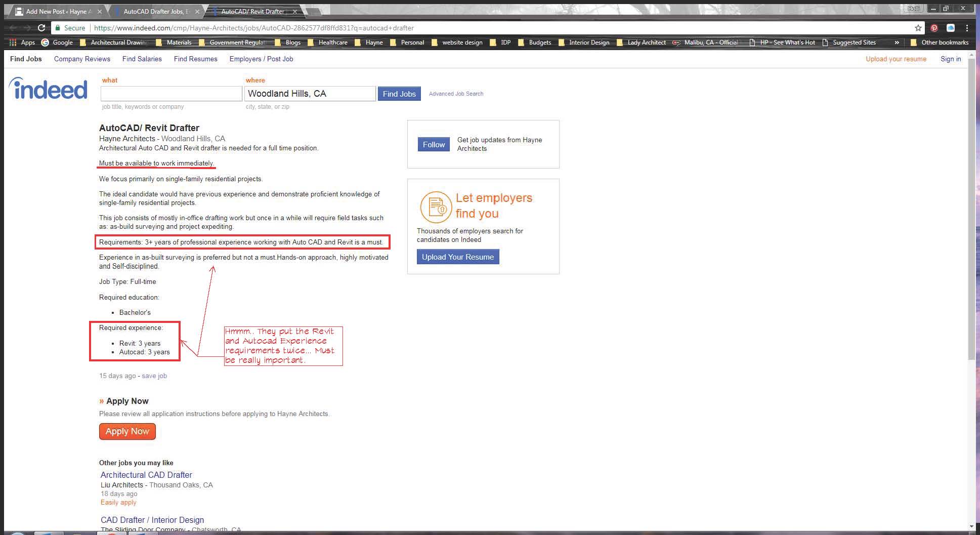
Task: Open the HP - See What's Hot bookmark
Action: (x=783, y=43)
